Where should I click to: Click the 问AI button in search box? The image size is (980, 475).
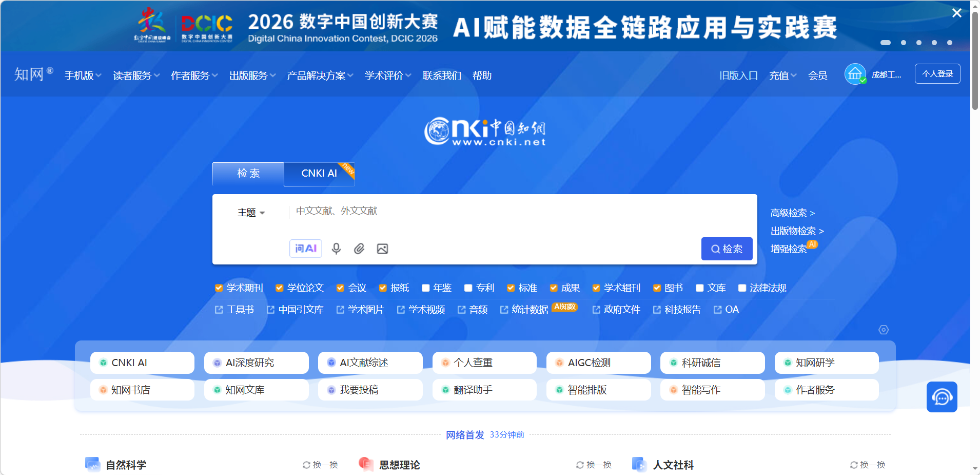(x=306, y=249)
